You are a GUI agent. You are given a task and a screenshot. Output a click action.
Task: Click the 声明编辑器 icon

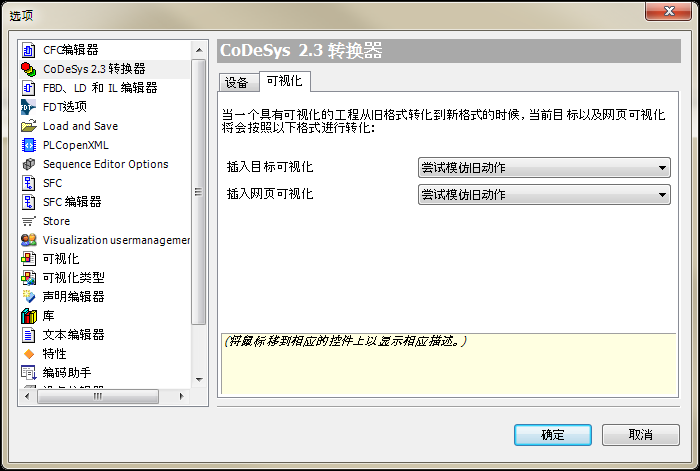[29, 296]
